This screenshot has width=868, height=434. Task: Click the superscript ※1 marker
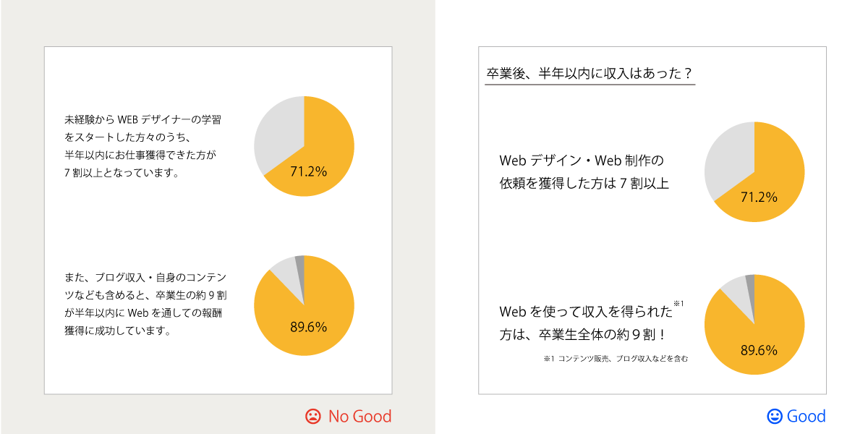click(678, 303)
